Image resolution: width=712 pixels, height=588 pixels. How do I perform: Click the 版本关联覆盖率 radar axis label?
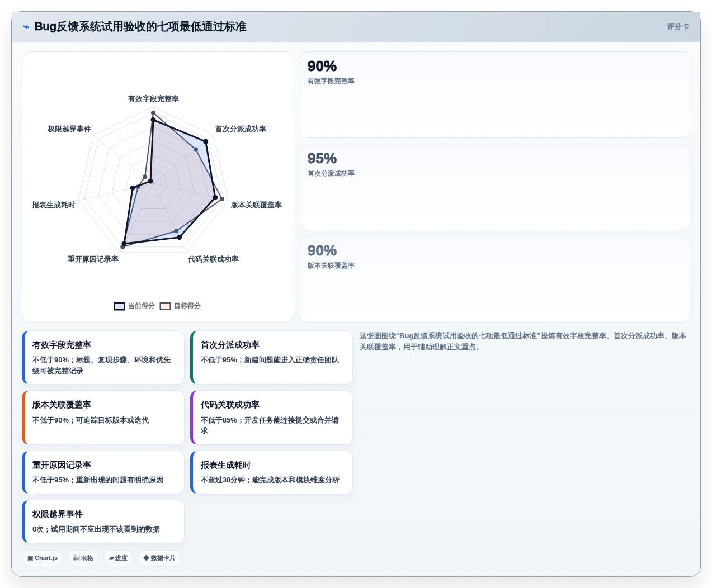[x=256, y=205]
